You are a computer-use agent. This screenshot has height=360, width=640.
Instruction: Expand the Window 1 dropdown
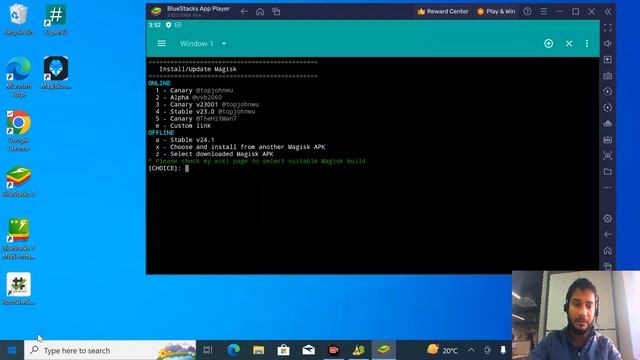(203, 43)
